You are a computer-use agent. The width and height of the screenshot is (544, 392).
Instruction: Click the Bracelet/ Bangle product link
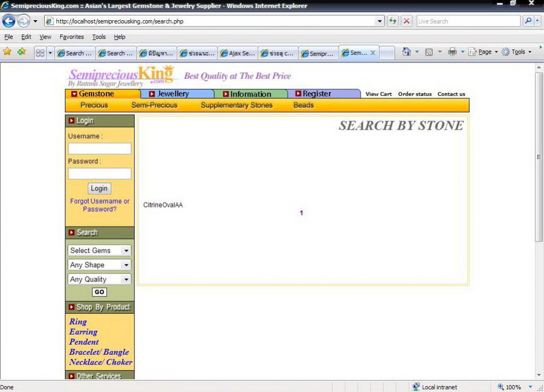coord(99,352)
